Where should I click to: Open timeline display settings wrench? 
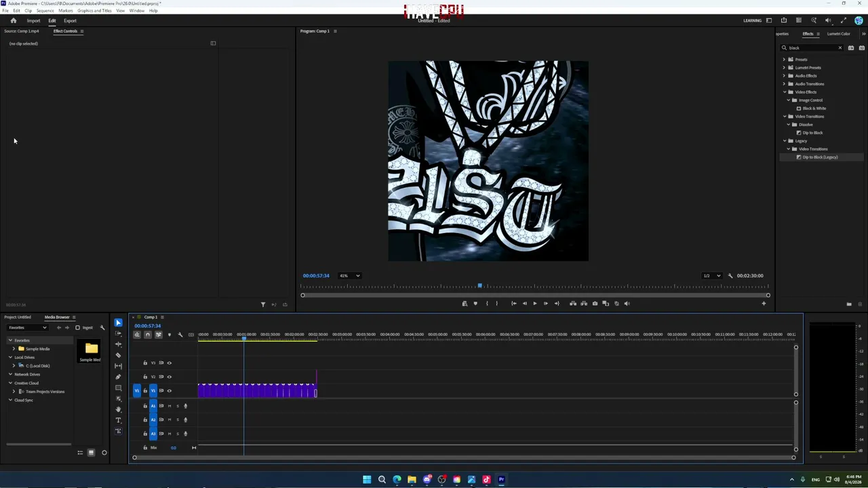tap(180, 334)
